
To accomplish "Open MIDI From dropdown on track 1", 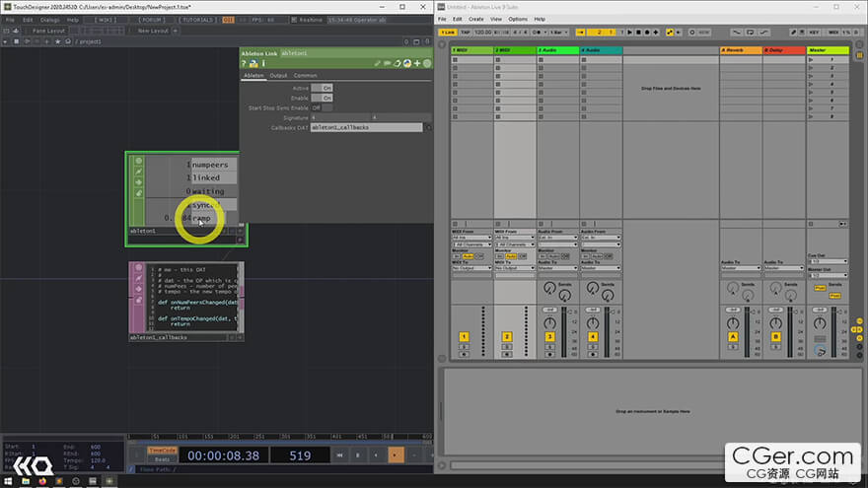I will 470,238.
